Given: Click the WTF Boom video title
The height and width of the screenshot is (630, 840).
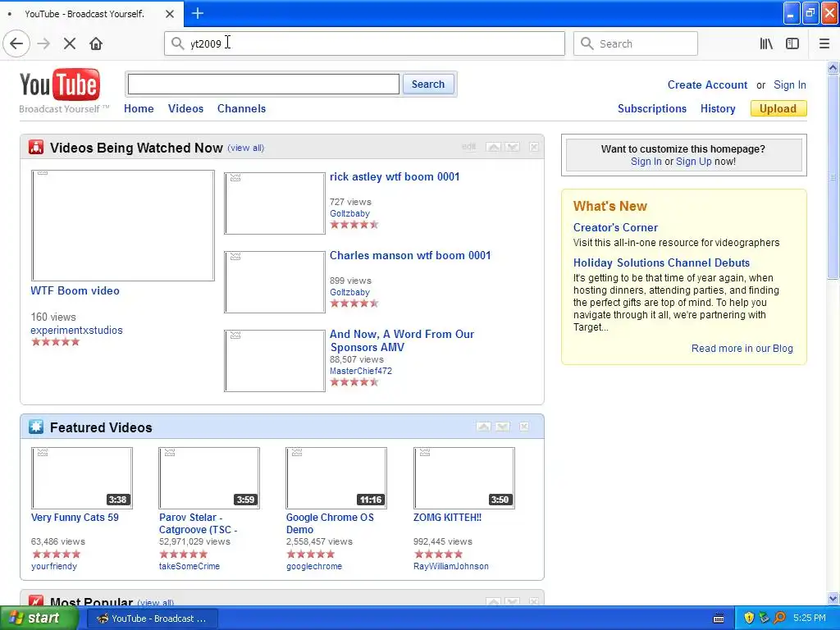Looking at the screenshot, I should click(x=75, y=291).
